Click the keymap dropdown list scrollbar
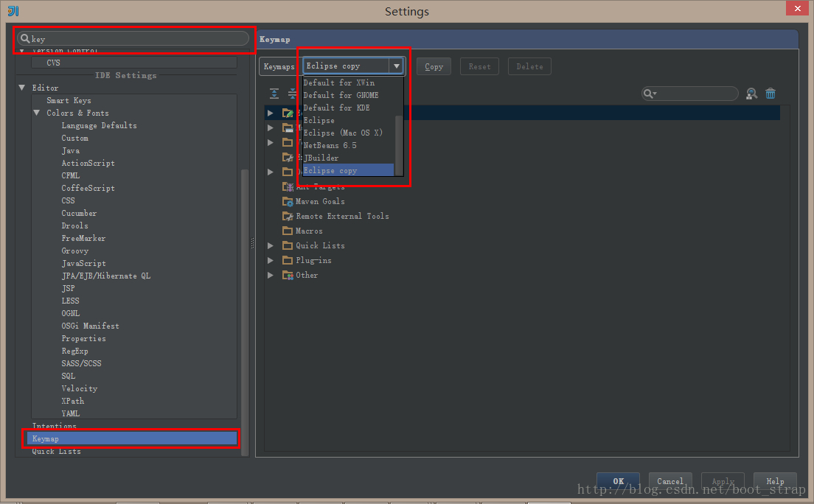Viewport: 814px width, 504px height. point(399,145)
